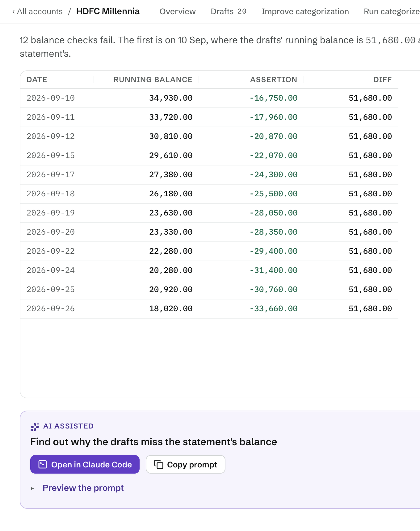Click the Open in Claude Code button
This screenshot has width=420, height=531.
85,464
